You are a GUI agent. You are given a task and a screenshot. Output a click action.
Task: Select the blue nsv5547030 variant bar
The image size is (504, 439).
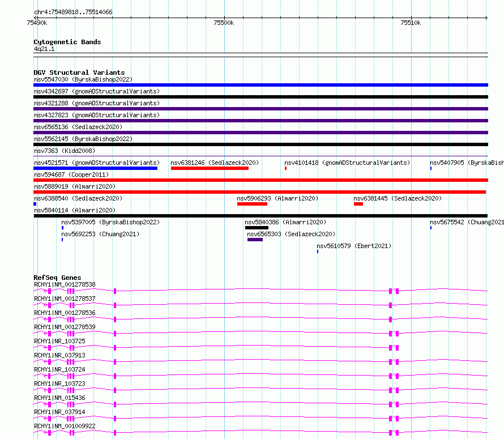pos(260,85)
